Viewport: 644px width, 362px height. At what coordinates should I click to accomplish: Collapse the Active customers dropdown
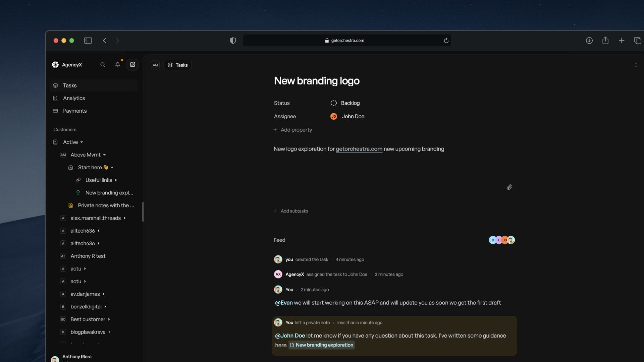click(82, 142)
